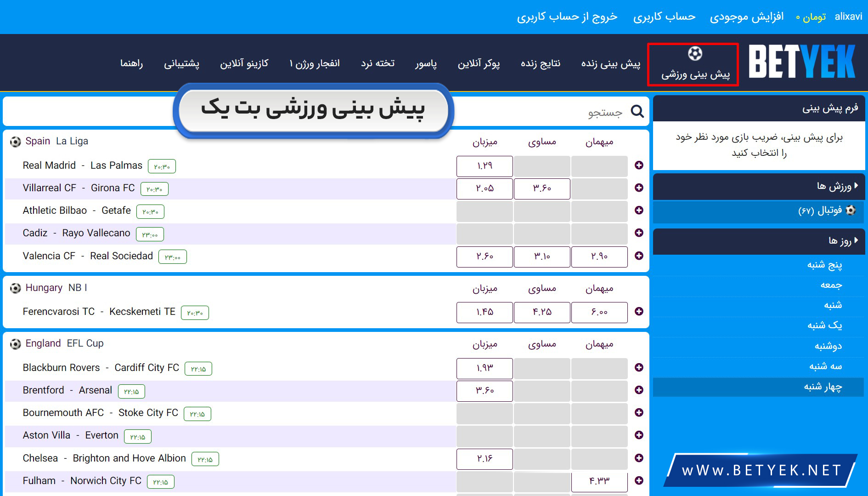Pick Villarreal - Girona draw odds ۳.۶۰

click(542, 188)
